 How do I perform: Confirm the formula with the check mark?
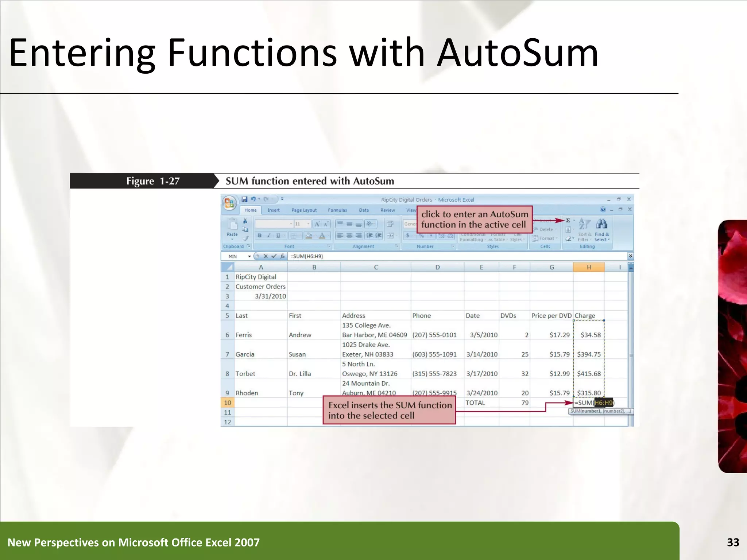(274, 256)
